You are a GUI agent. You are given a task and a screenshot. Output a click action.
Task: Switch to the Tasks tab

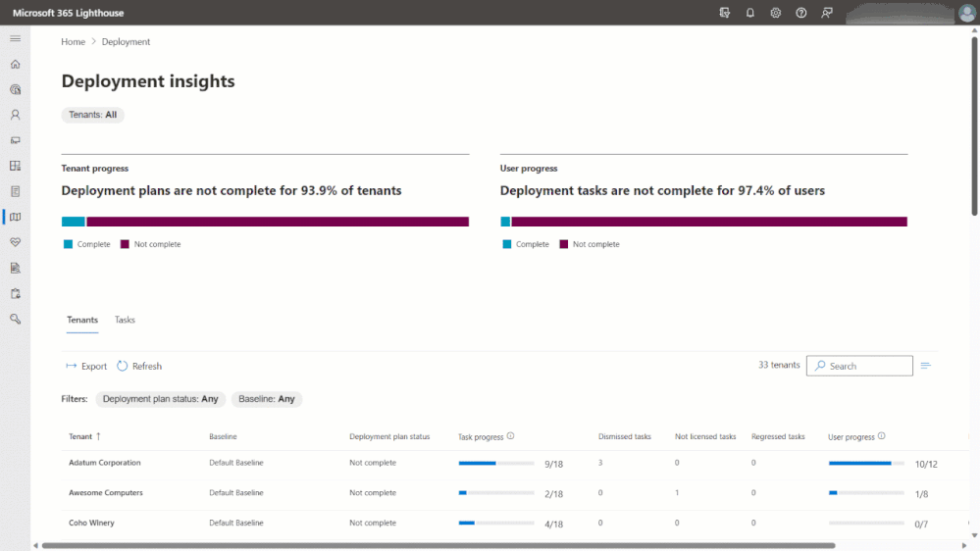(125, 320)
